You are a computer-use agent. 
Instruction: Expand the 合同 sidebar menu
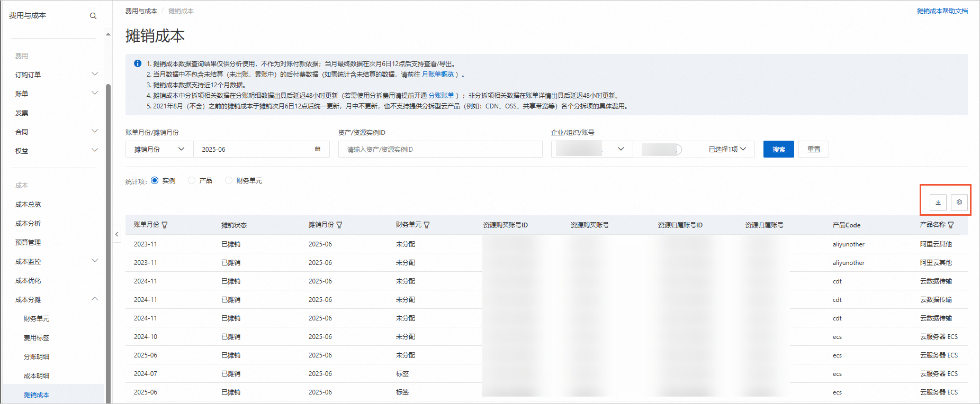point(95,131)
